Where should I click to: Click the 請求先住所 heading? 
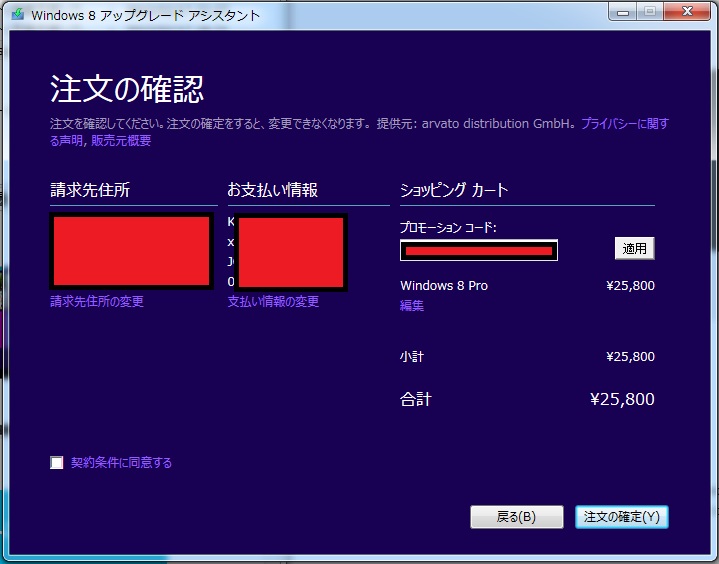pos(90,190)
